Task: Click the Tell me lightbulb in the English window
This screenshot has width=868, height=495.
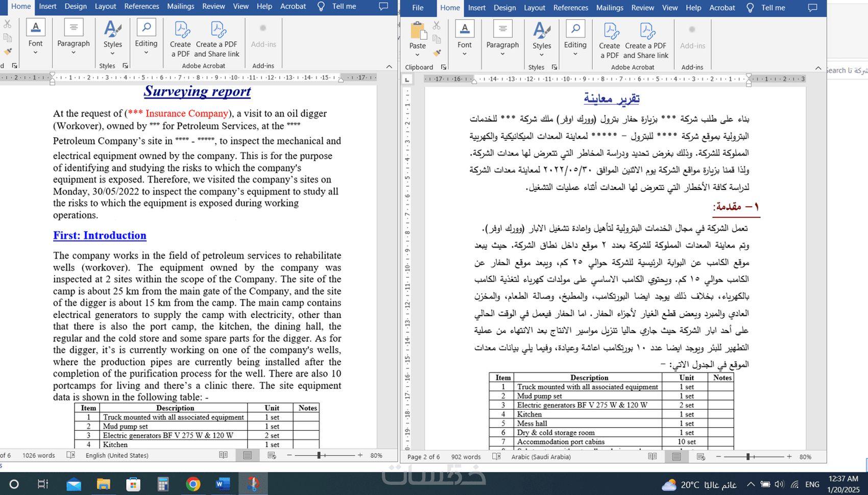Action: [x=321, y=6]
